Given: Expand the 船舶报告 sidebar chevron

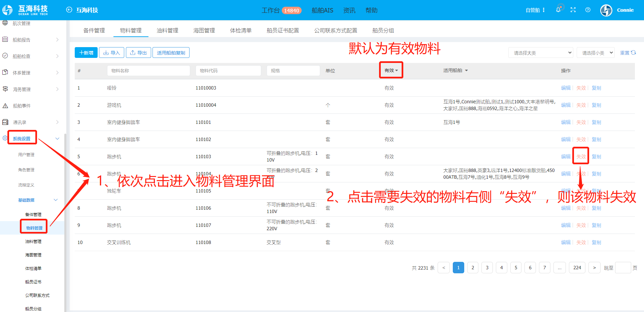Looking at the screenshot, I should [x=57, y=40].
